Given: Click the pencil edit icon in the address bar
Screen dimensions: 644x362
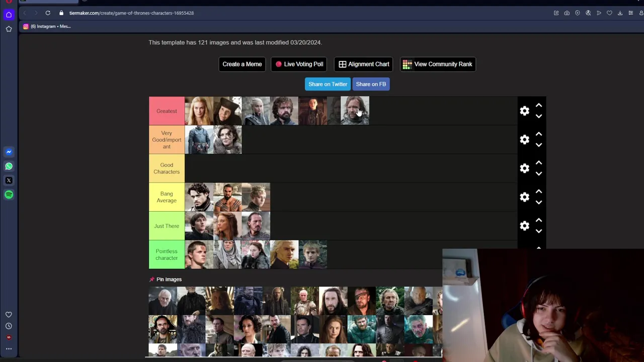Looking at the screenshot, I should [556, 13].
